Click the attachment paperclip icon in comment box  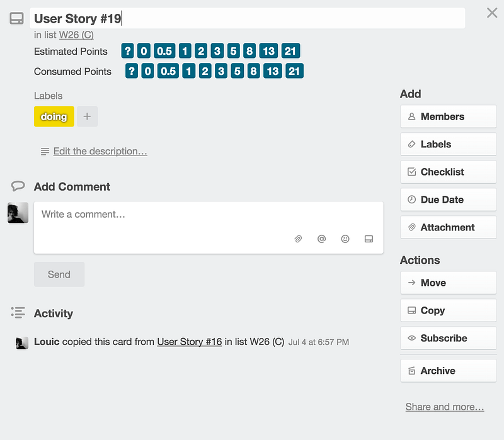click(x=298, y=239)
